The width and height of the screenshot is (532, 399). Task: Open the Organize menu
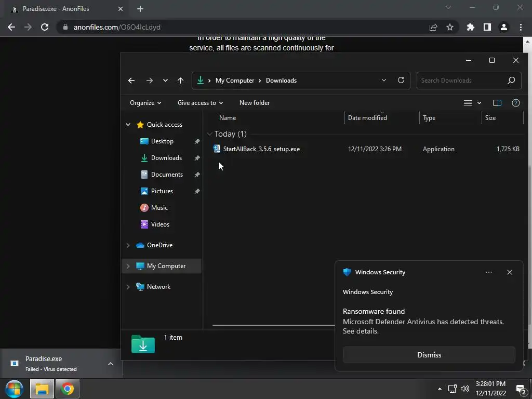pyautogui.click(x=145, y=103)
